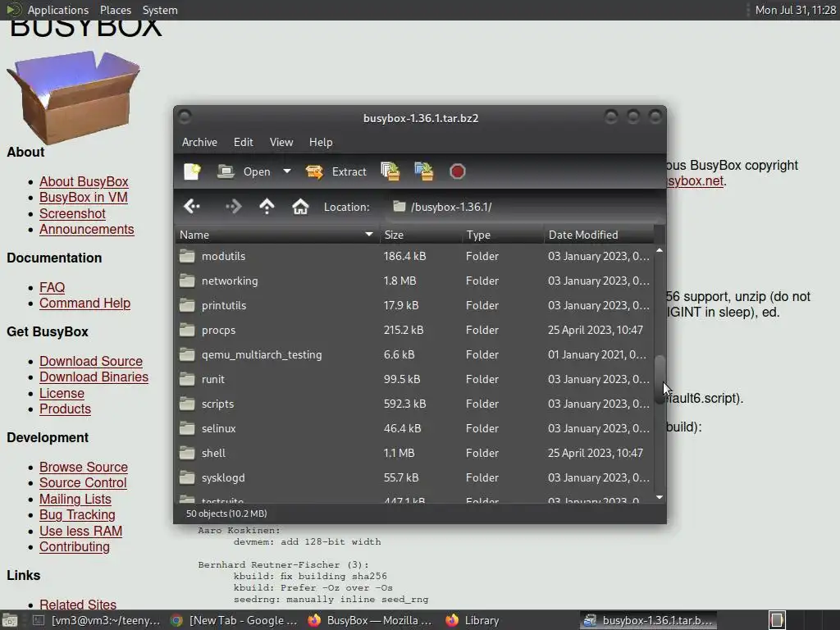Image resolution: width=840 pixels, height=630 pixels.
Task: Open the Download Binaries link
Action: pos(94,377)
